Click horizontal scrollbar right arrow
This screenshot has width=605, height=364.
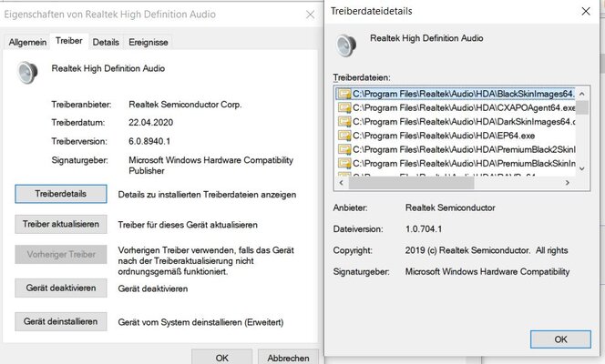click(x=567, y=183)
